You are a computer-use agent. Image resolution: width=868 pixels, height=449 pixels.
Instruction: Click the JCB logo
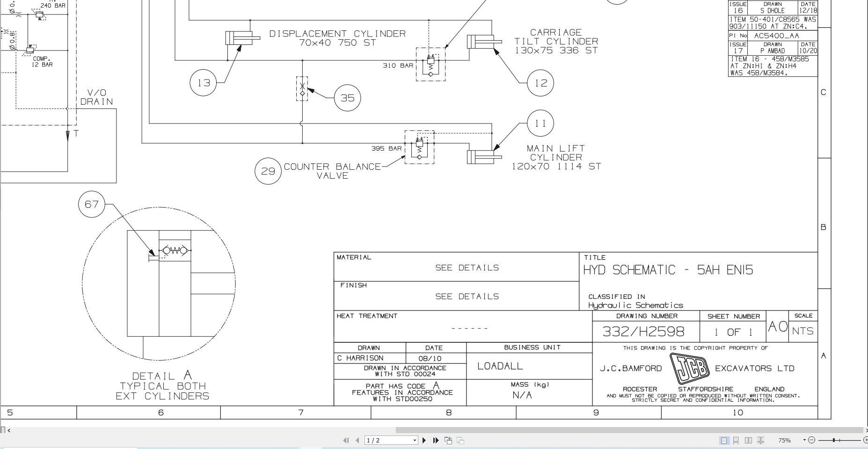pyautogui.click(x=689, y=368)
